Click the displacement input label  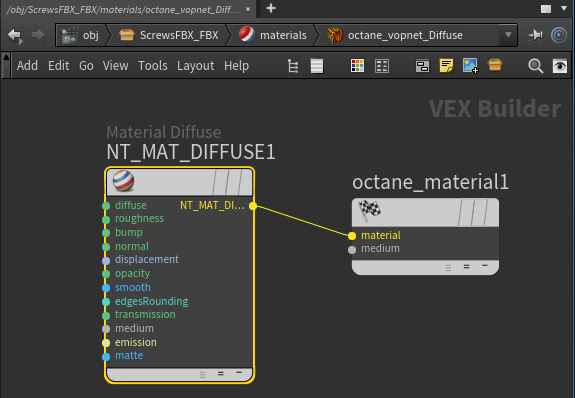[147, 260]
